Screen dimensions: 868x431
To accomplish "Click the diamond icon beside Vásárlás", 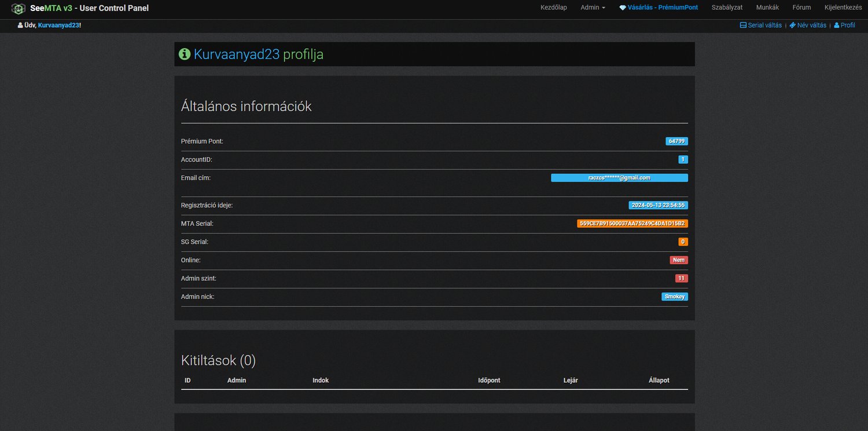I will [623, 8].
